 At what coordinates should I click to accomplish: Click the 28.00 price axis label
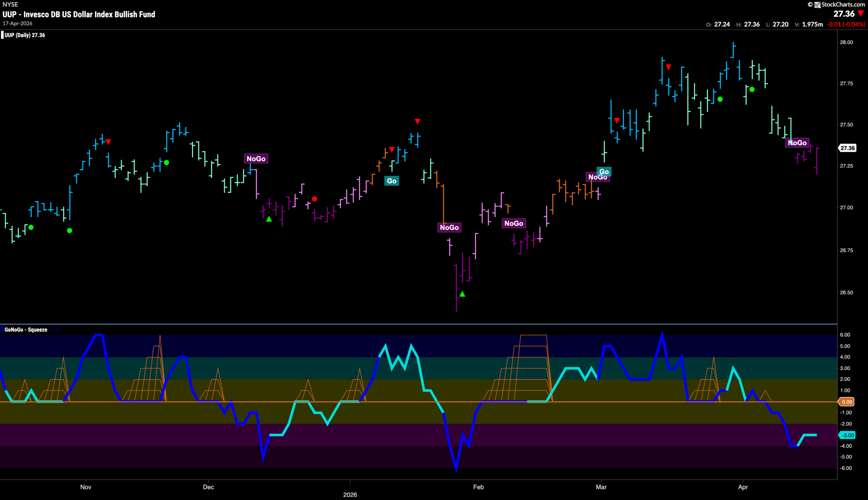846,42
